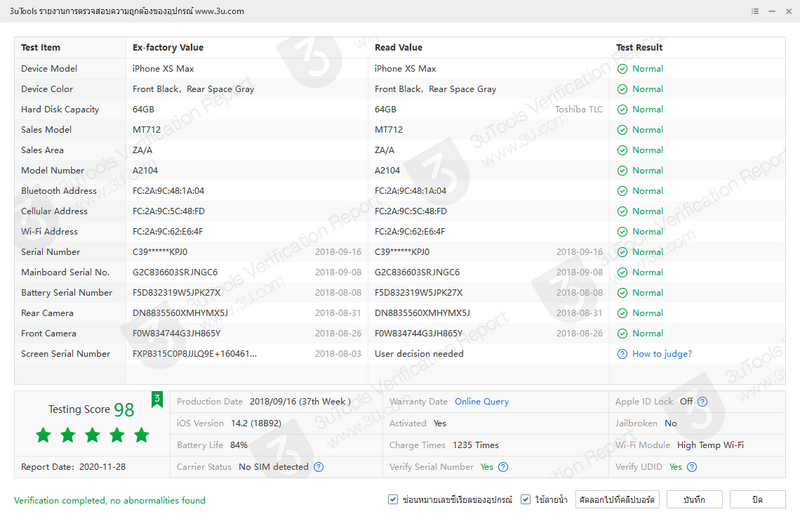Click the Test Item column header
This screenshot has height=526, width=800.
tap(40, 47)
